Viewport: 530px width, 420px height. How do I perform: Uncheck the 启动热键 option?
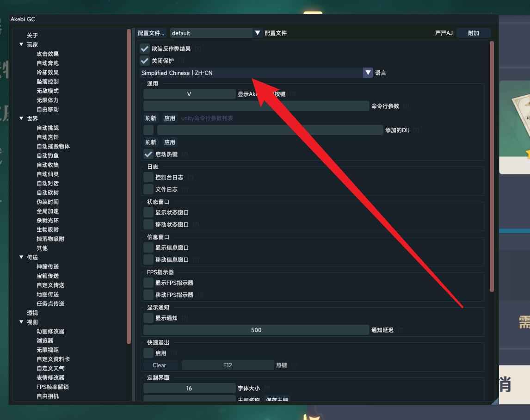click(148, 154)
